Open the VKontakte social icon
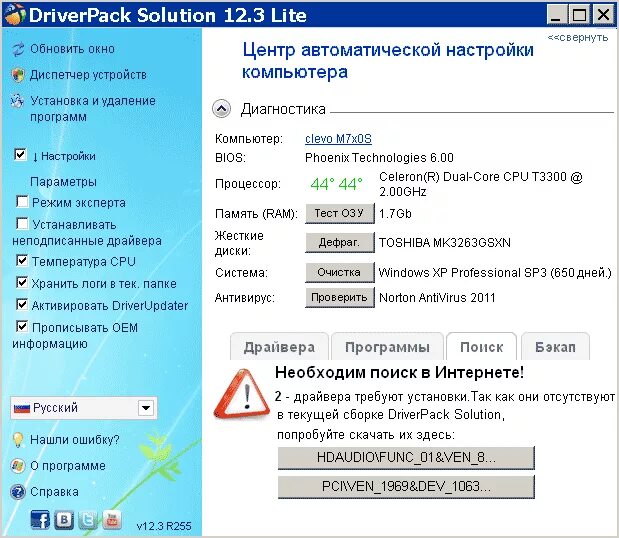This screenshot has height=538, width=619. point(64,520)
